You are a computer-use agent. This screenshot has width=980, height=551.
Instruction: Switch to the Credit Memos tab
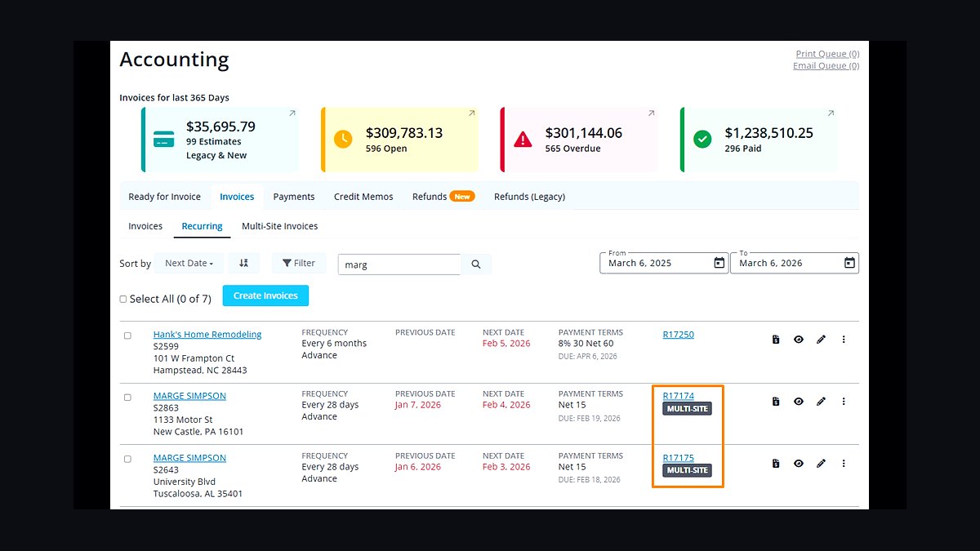pos(363,197)
